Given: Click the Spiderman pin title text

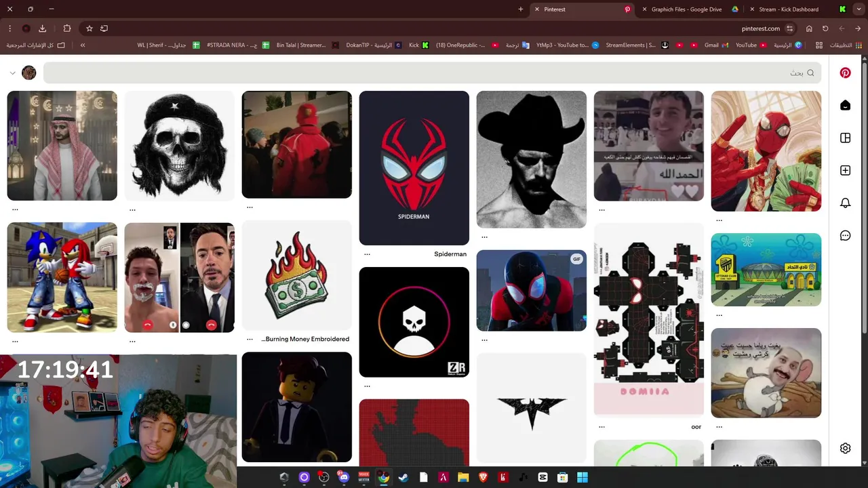Looking at the screenshot, I should (450, 254).
